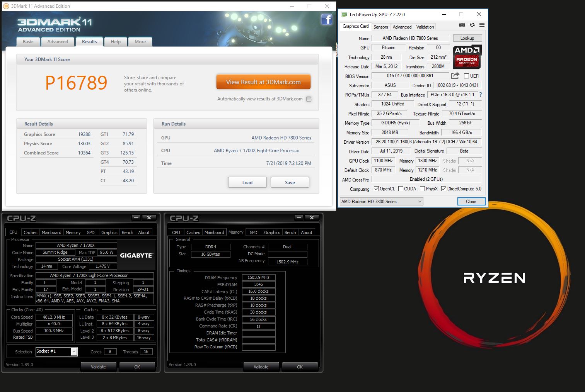Open GPU-Z hamburger menu
585x392 pixels.
coord(482,25)
